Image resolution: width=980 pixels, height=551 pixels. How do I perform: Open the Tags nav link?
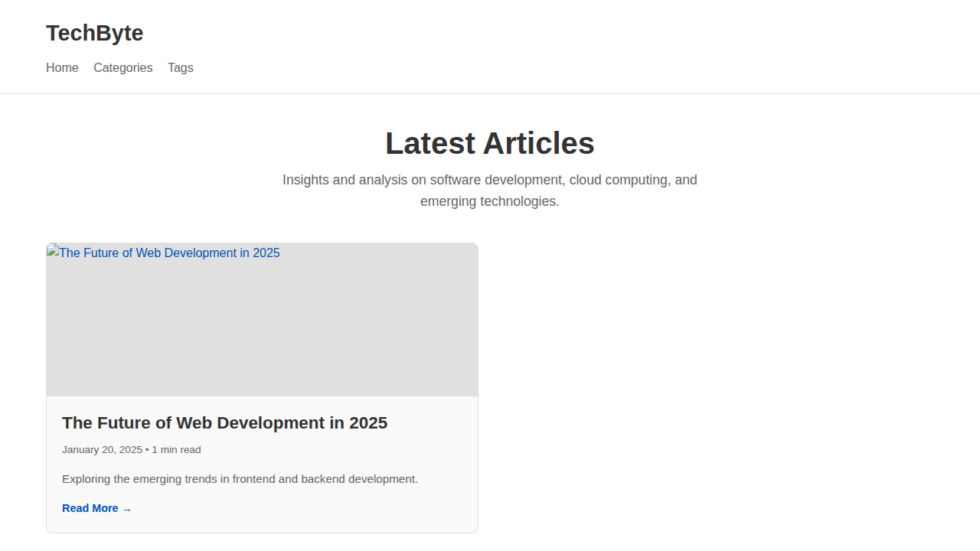181,67
